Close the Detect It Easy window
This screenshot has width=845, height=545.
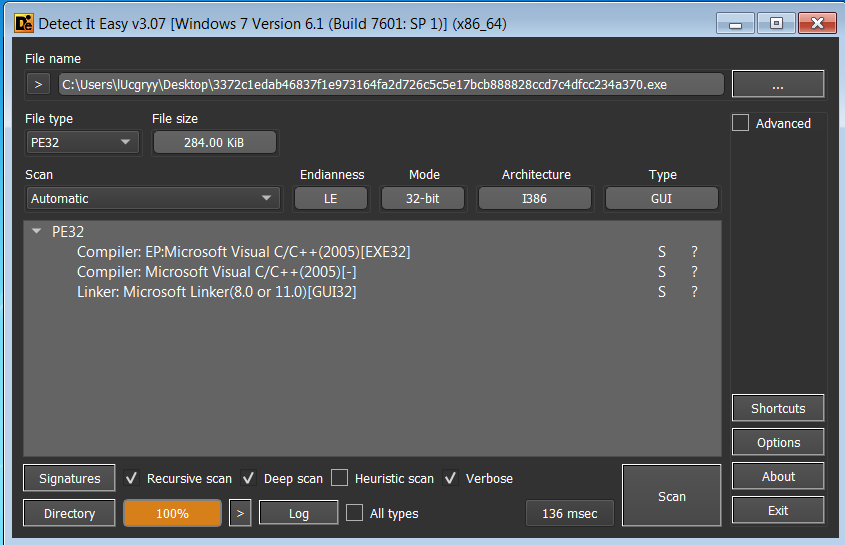point(818,24)
